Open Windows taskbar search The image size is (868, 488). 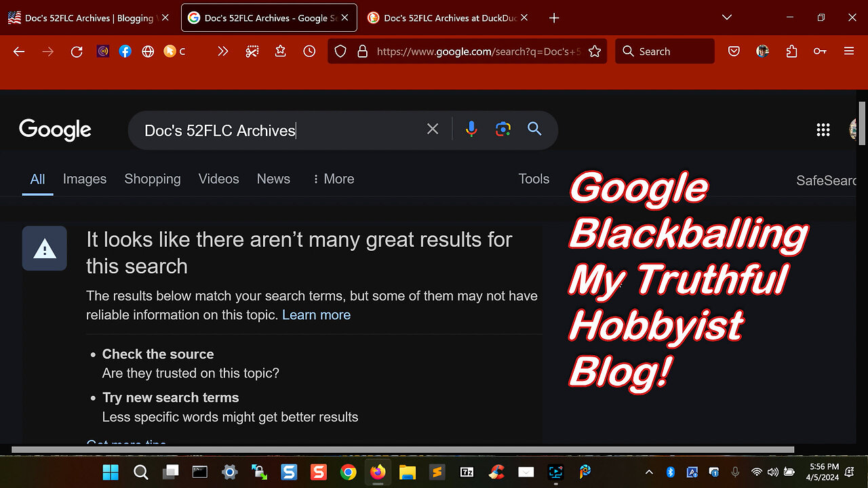tap(141, 472)
